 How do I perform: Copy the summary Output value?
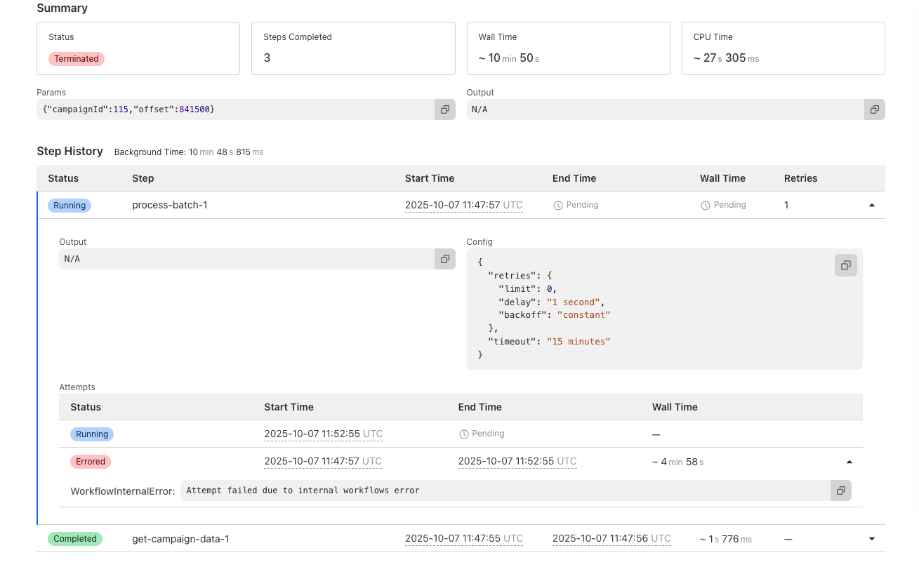point(874,109)
